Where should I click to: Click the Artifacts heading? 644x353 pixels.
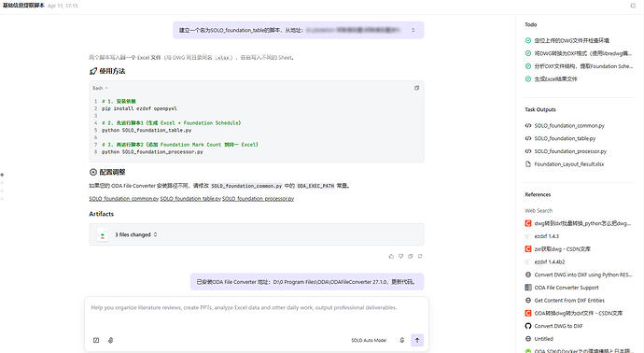[102, 214]
